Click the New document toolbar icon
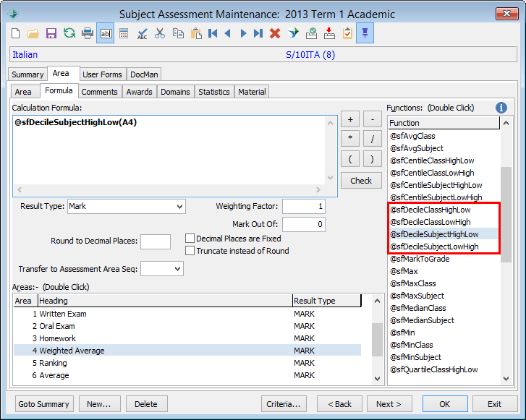The width and height of the screenshot is (526, 420). click(x=15, y=33)
